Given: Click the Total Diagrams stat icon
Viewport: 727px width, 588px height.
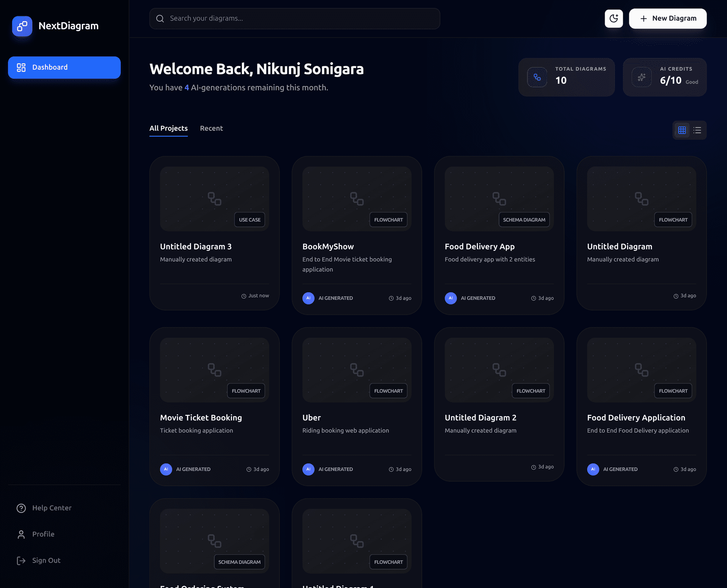Looking at the screenshot, I should point(537,77).
